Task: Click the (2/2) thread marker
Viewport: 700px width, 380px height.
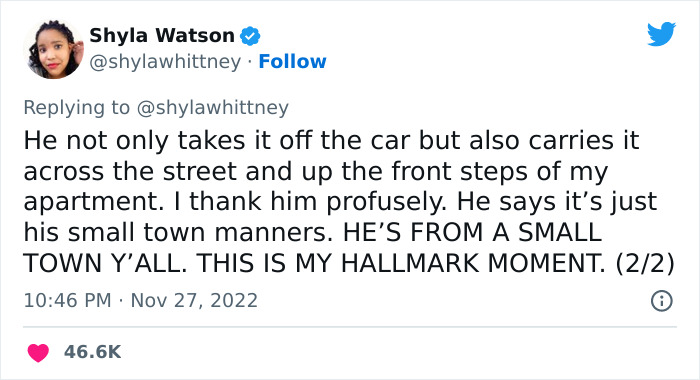Action: (645, 263)
